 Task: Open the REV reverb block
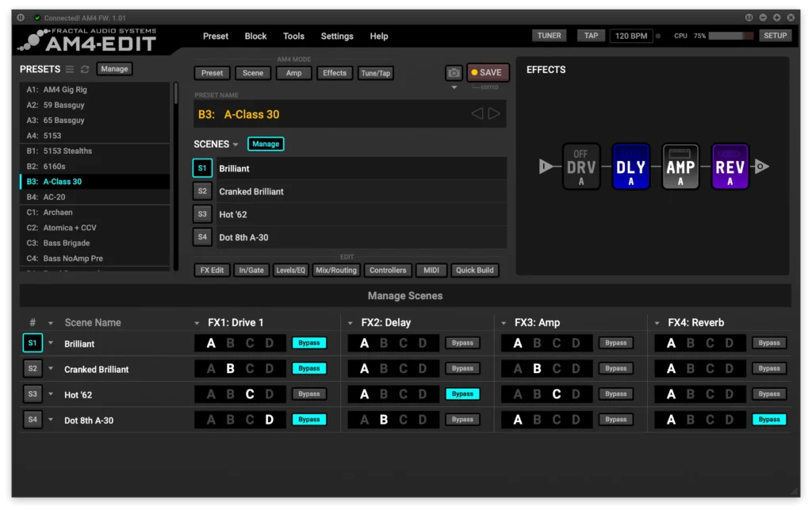[730, 167]
